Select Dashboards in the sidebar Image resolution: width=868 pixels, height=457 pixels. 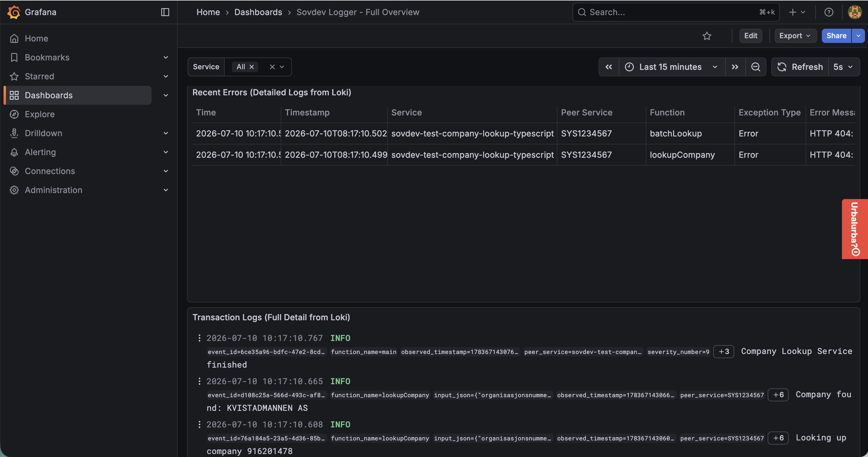pyautogui.click(x=78, y=95)
